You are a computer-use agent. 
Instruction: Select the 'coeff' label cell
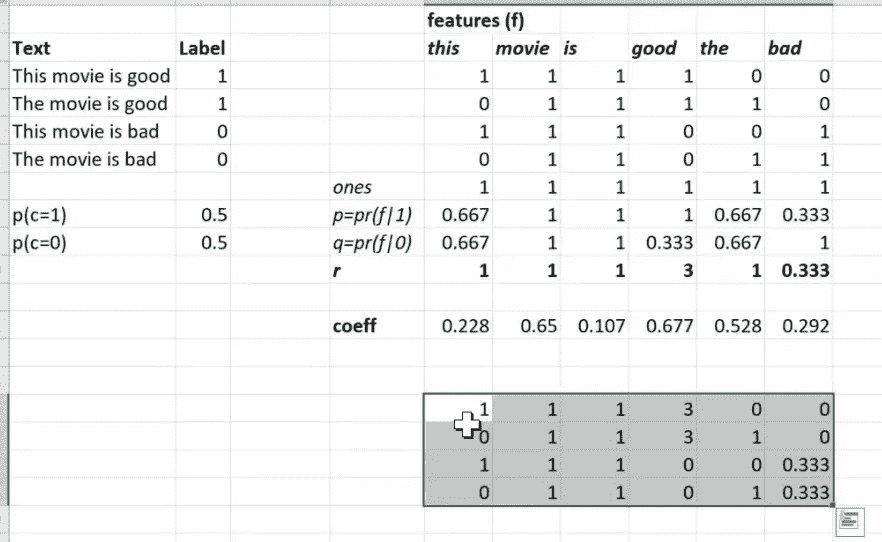pos(354,326)
